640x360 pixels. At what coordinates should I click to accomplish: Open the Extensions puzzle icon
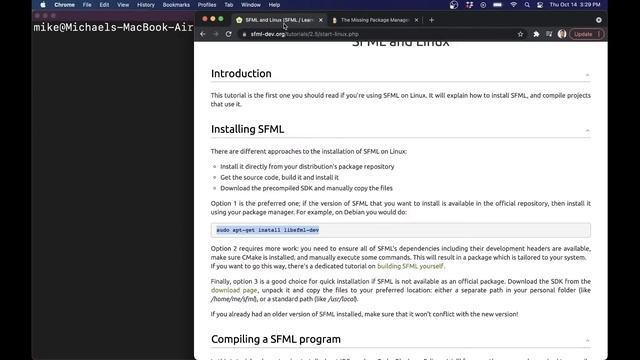[x=536, y=34]
